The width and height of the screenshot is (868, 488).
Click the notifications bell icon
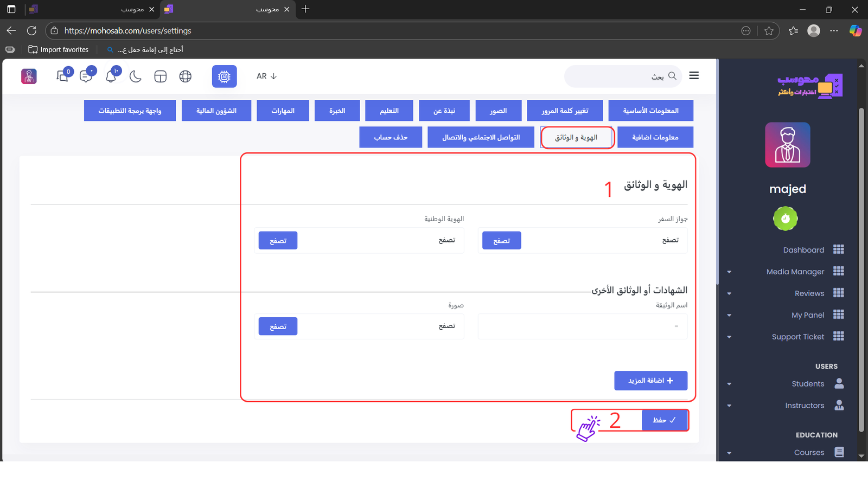[111, 76]
